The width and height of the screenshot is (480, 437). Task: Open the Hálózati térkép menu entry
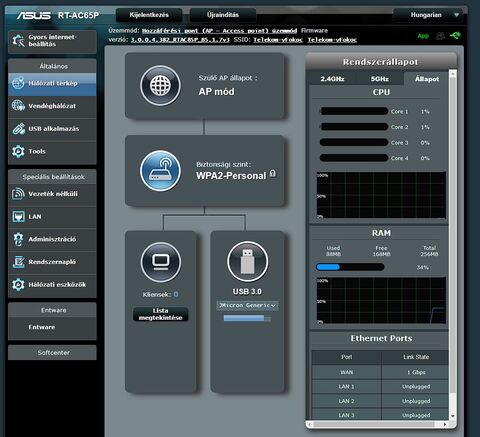coord(52,83)
